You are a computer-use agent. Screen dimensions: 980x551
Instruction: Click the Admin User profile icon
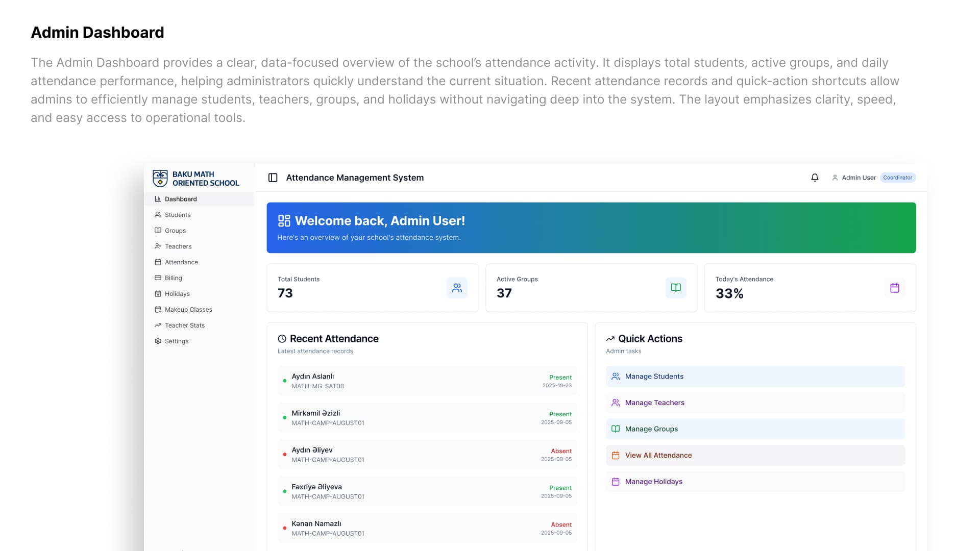pyautogui.click(x=835, y=178)
